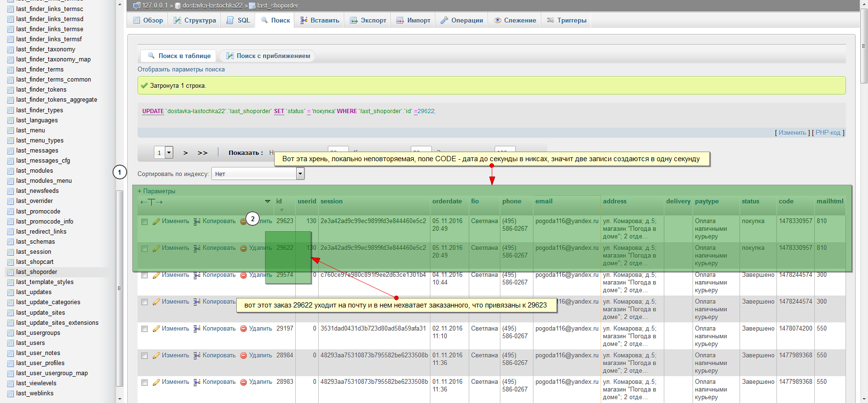Click the Triggers tab icon

[x=550, y=20]
